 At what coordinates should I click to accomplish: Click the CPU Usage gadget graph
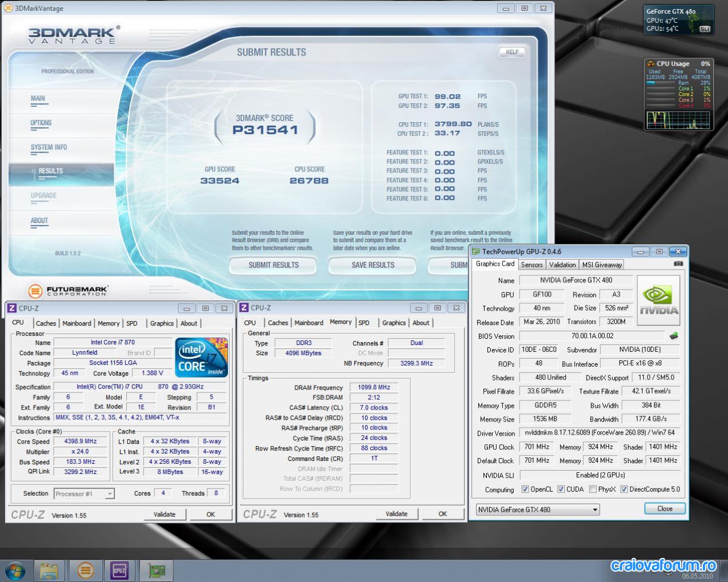point(678,120)
